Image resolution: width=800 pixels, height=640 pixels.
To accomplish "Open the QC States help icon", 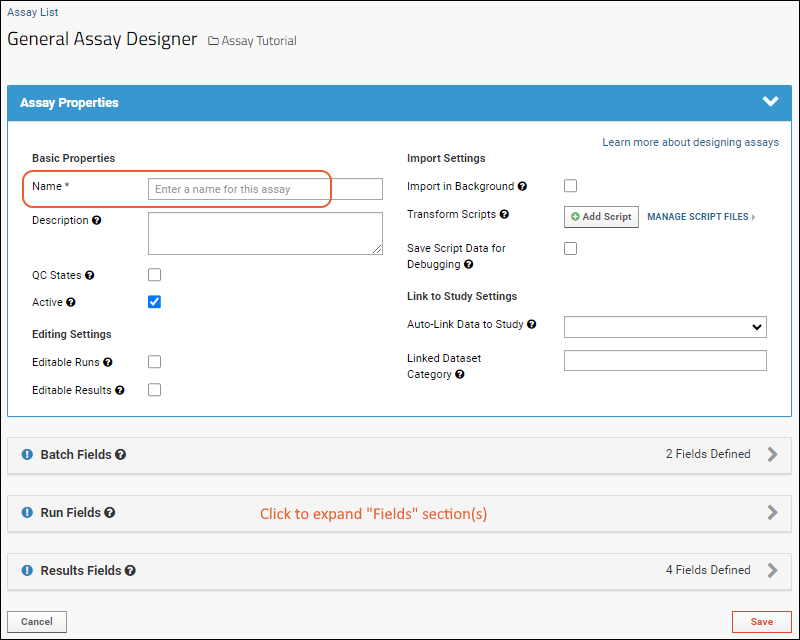I will [89, 276].
